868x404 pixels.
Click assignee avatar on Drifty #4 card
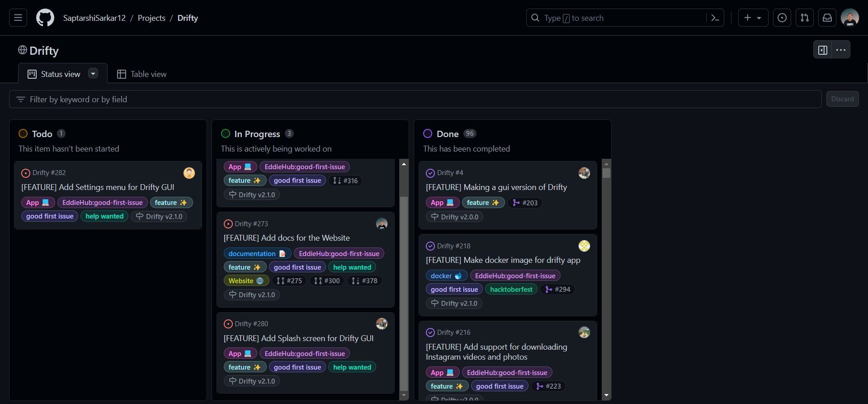[584, 173]
